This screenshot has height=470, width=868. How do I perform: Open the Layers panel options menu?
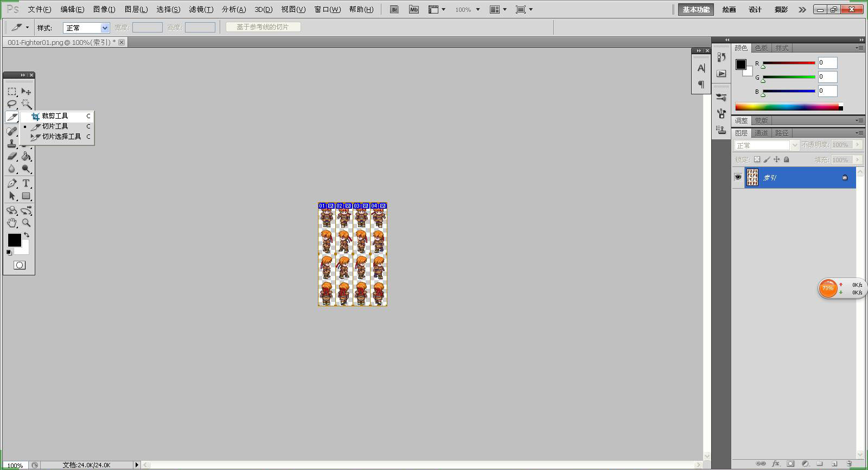pyautogui.click(x=859, y=133)
